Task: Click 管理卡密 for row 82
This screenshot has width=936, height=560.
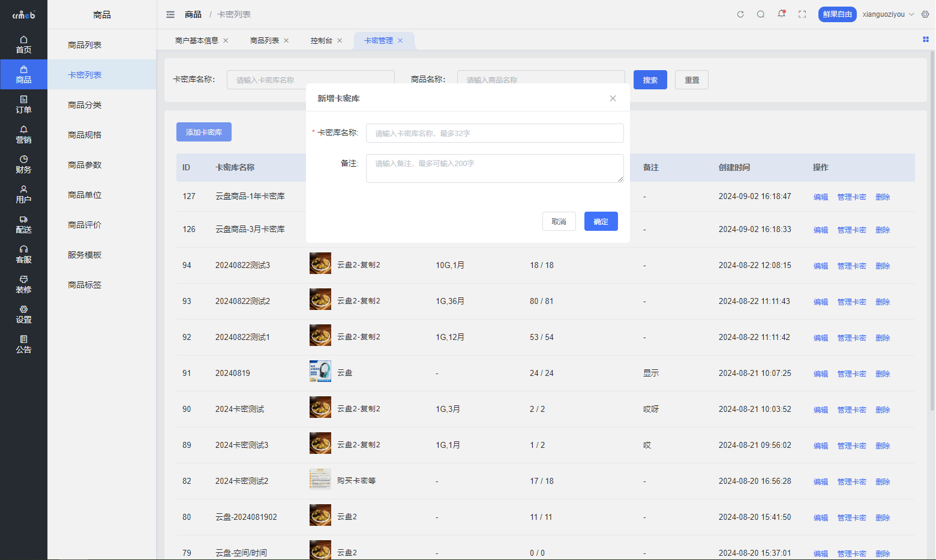Action: 852,481
